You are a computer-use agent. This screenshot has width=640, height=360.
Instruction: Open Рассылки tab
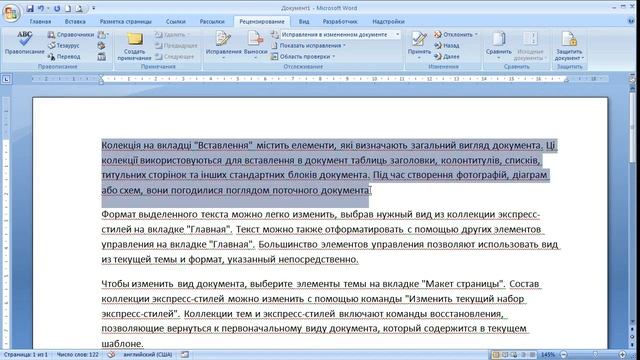(212, 22)
